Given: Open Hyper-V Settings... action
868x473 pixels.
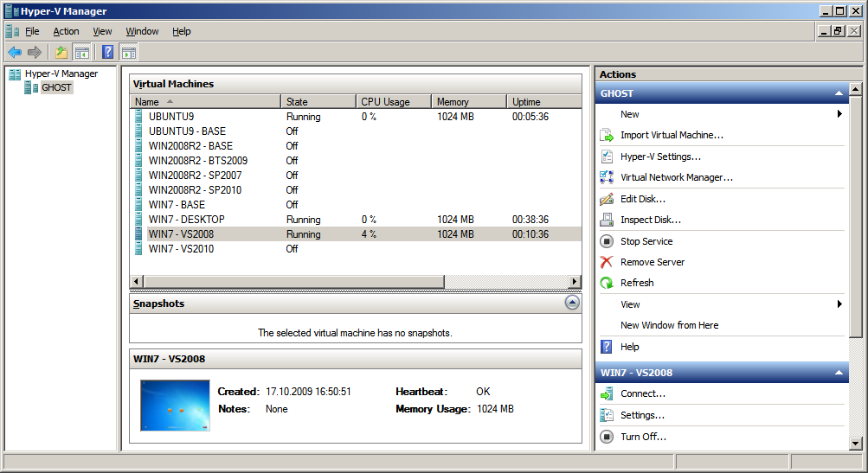Looking at the screenshot, I should point(660,157).
